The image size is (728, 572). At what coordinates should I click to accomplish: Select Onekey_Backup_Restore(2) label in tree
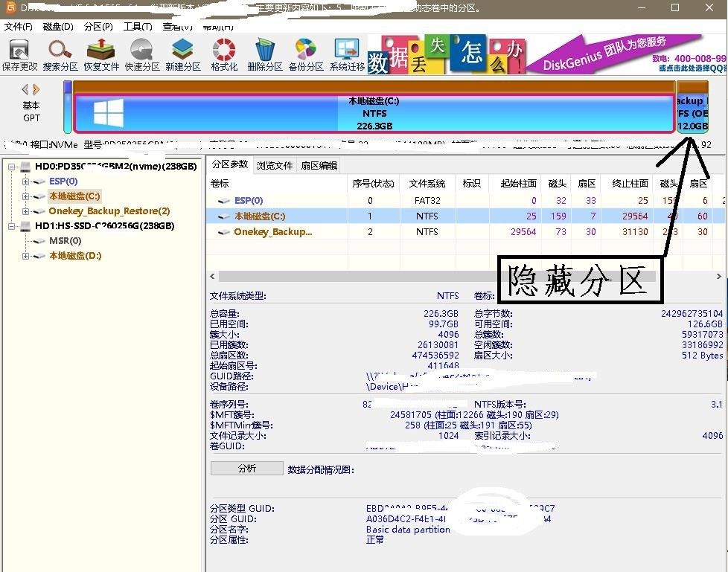pyautogui.click(x=109, y=211)
